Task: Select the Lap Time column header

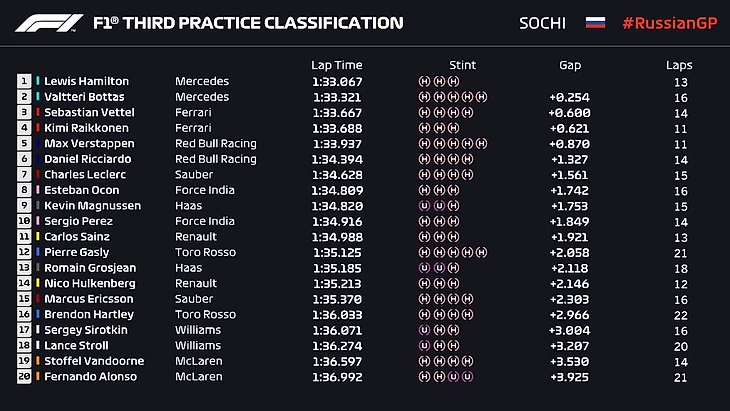Action: (x=337, y=65)
